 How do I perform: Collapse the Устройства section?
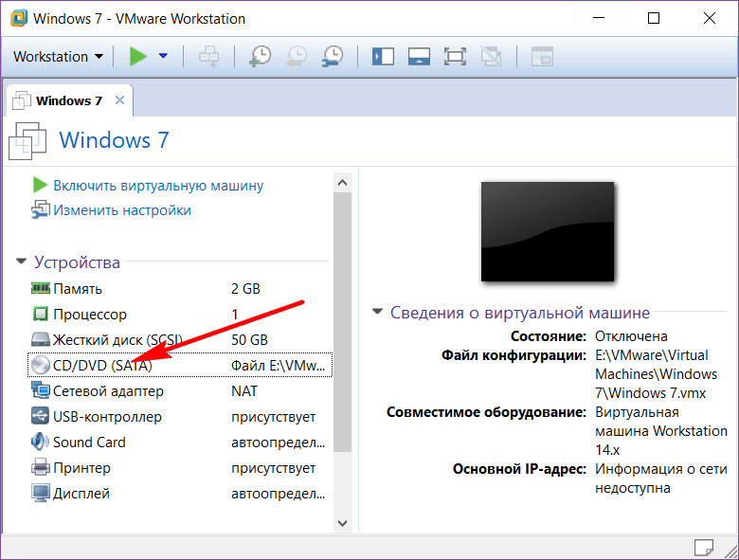(x=21, y=262)
